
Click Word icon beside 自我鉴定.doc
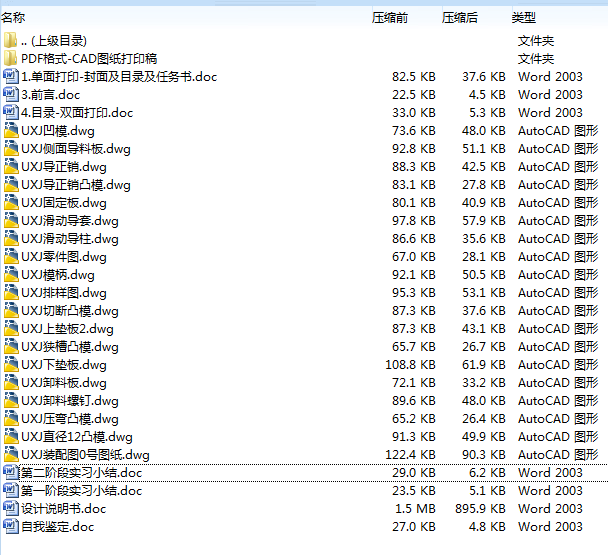click(x=10, y=527)
